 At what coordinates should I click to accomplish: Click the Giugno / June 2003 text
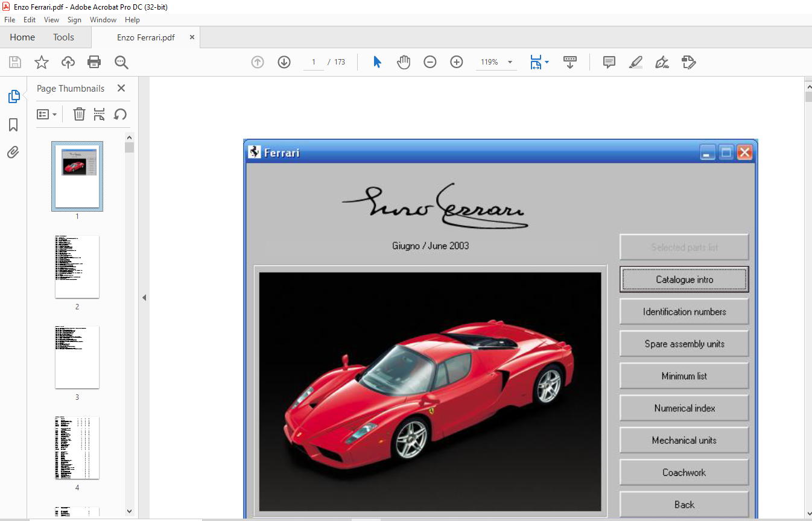click(x=430, y=245)
